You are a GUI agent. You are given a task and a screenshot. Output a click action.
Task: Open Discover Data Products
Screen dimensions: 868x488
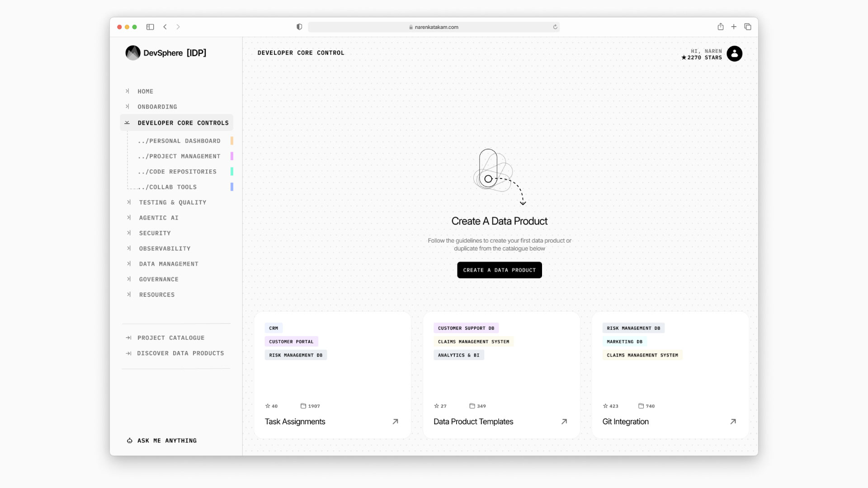tap(180, 353)
